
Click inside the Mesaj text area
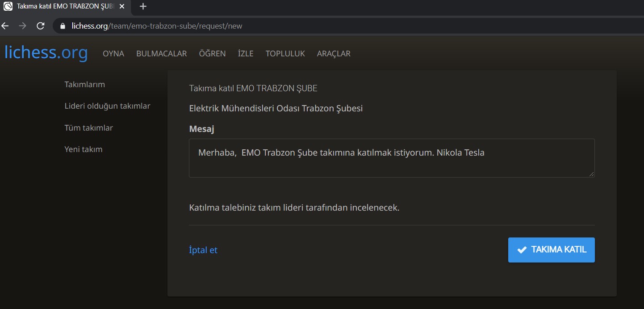coord(392,158)
